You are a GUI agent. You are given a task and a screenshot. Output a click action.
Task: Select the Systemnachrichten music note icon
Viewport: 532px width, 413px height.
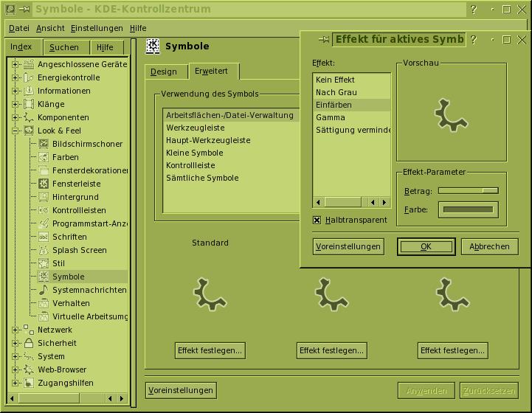[x=44, y=290]
